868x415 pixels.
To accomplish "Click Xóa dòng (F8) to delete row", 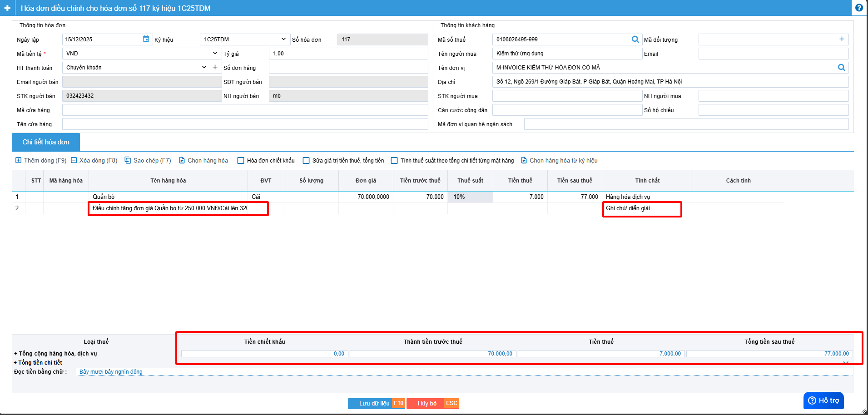I will click(x=94, y=161).
